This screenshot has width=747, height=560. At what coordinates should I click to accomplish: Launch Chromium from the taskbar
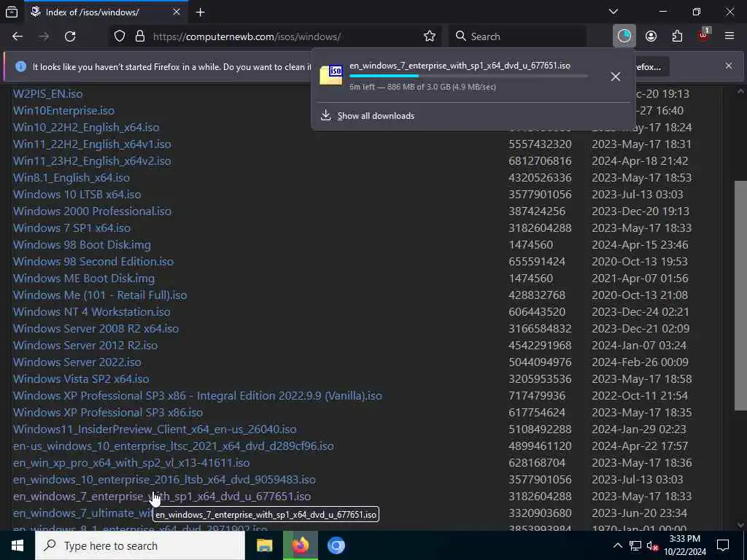pyautogui.click(x=336, y=545)
